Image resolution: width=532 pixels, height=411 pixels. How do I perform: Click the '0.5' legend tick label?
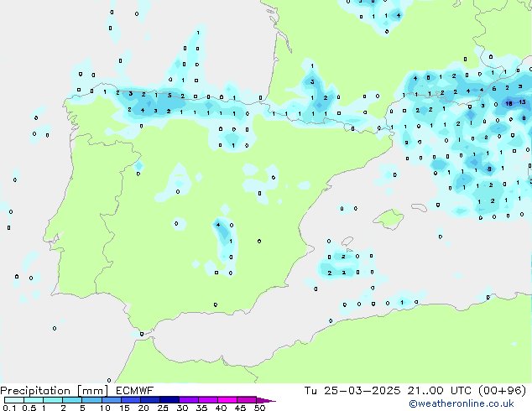point(29,408)
